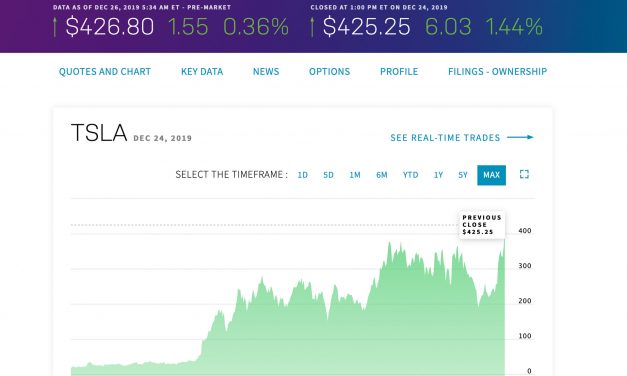Choose the YTD timeframe

tap(410, 175)
